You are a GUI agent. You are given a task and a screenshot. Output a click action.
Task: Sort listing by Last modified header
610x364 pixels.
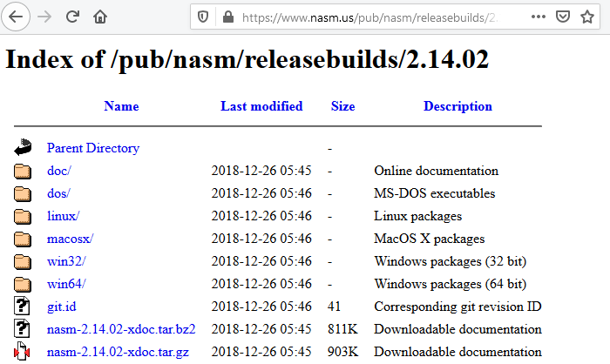point(261,106)
